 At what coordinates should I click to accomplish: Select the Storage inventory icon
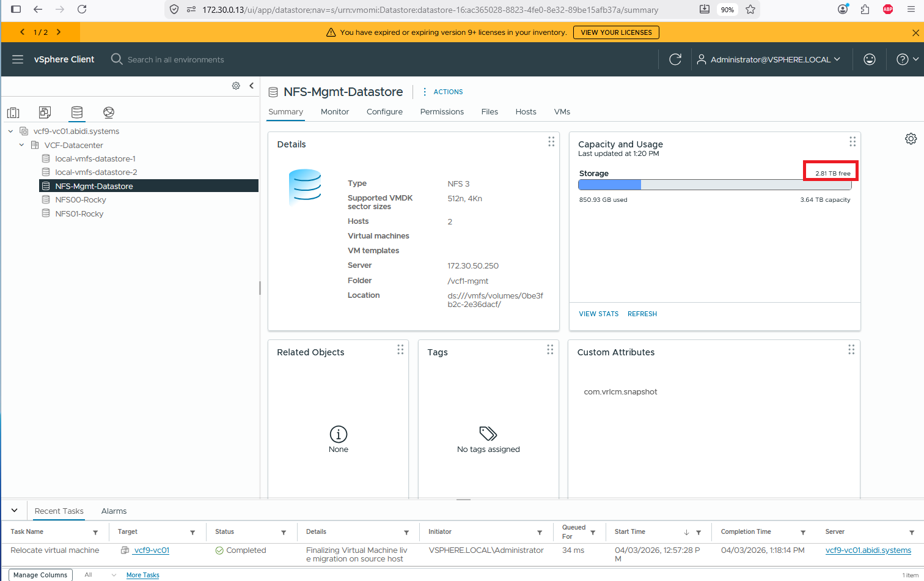[x=77, y=113]
